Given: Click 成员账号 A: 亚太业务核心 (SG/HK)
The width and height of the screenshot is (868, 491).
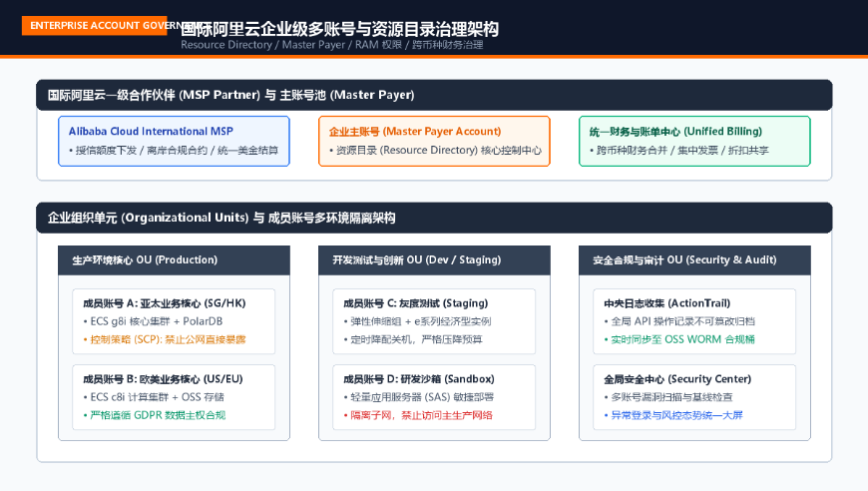Looking at the screenshot, I should pyautogui.click(x=165, y=303).
